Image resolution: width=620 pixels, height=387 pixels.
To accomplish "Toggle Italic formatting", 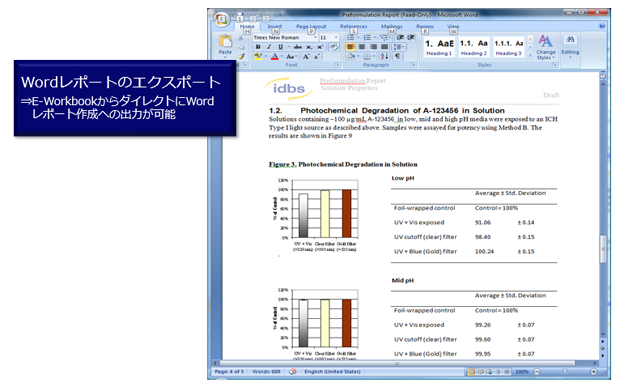I will (x=269, y=47).
